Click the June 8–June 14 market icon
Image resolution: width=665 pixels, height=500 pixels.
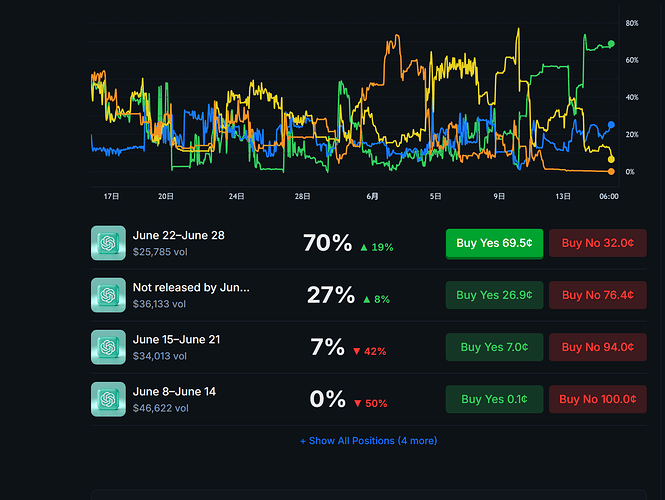pyautogui.click(x=108, y=399)
